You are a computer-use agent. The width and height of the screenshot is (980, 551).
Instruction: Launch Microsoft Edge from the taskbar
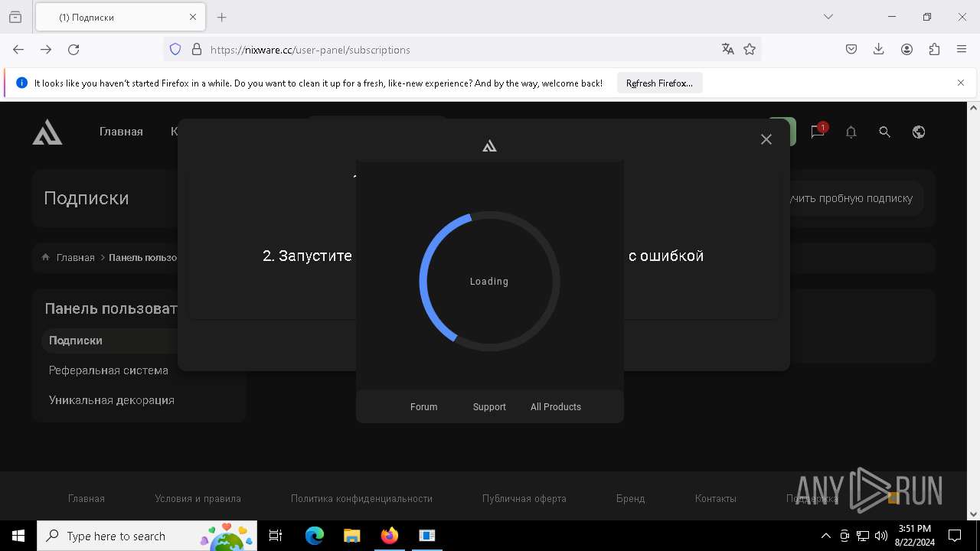[315, 536]
